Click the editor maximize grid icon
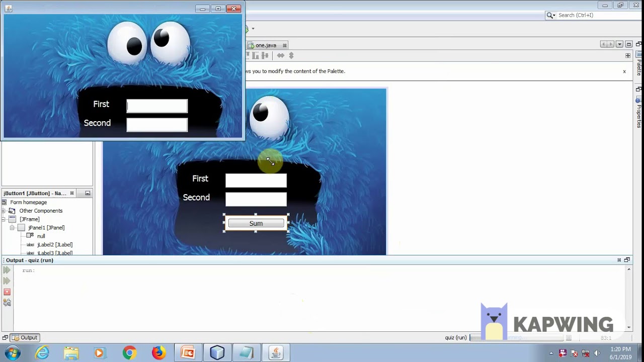The width and height of the screenshot is (644, 362). click(628, 55)
